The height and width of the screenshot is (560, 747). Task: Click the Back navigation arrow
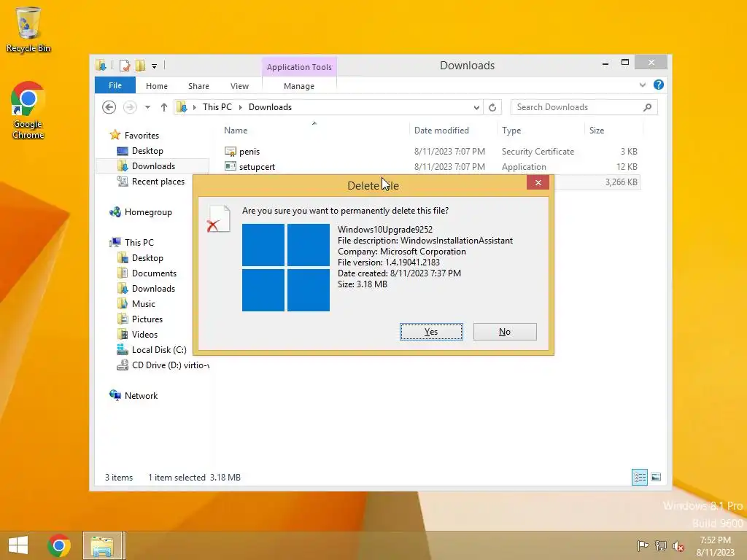[x=109, y=107]
